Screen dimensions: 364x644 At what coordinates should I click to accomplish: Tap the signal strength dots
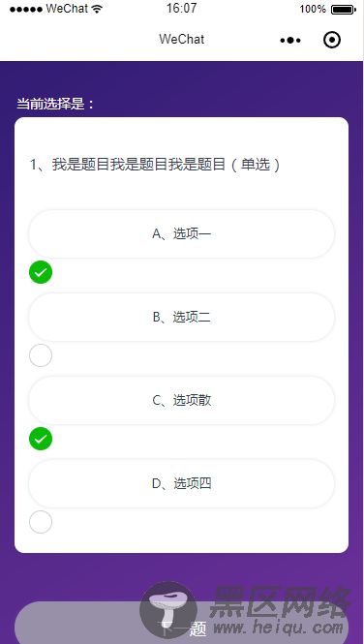pyautogui.click(x=26, y=9)
